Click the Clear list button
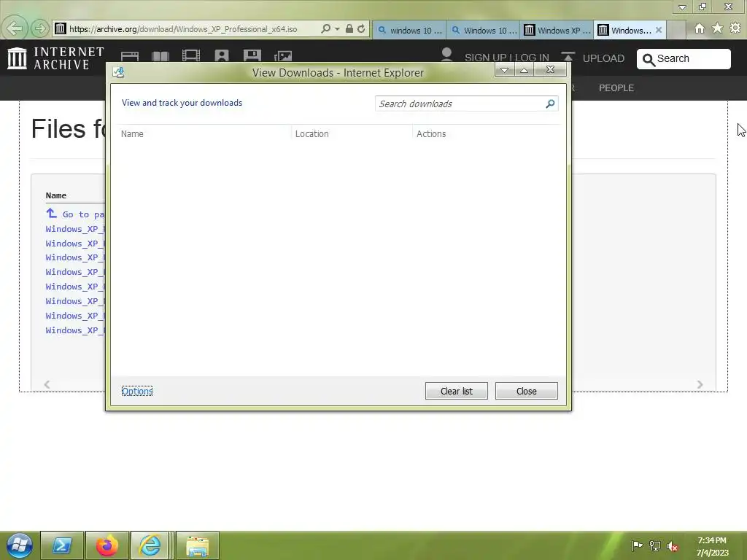This screenshot has width=747, height=560. click(457, 391)
